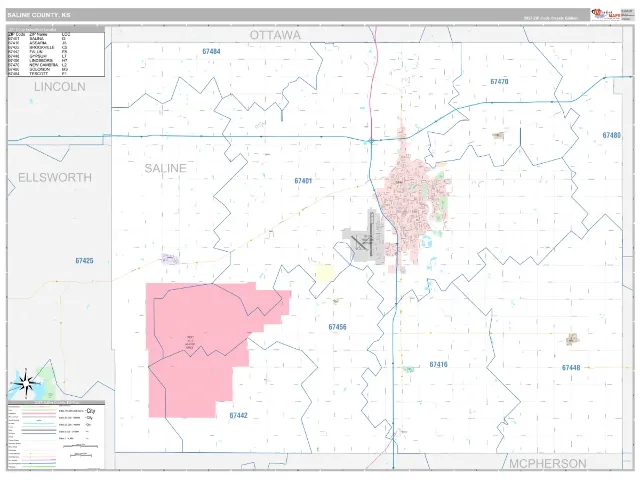Select ZIP code 67480 label
The image size is (640, 480).
point(611,135)
